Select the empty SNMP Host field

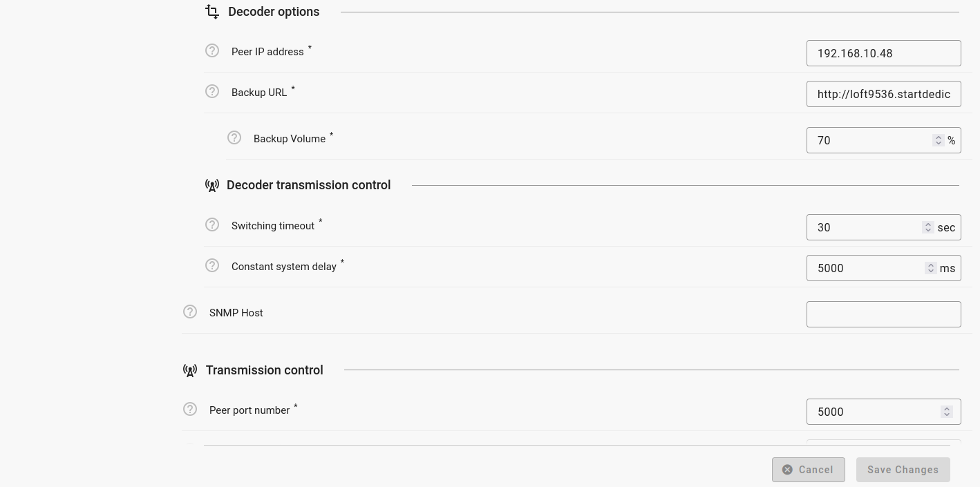tap(883, 314)
